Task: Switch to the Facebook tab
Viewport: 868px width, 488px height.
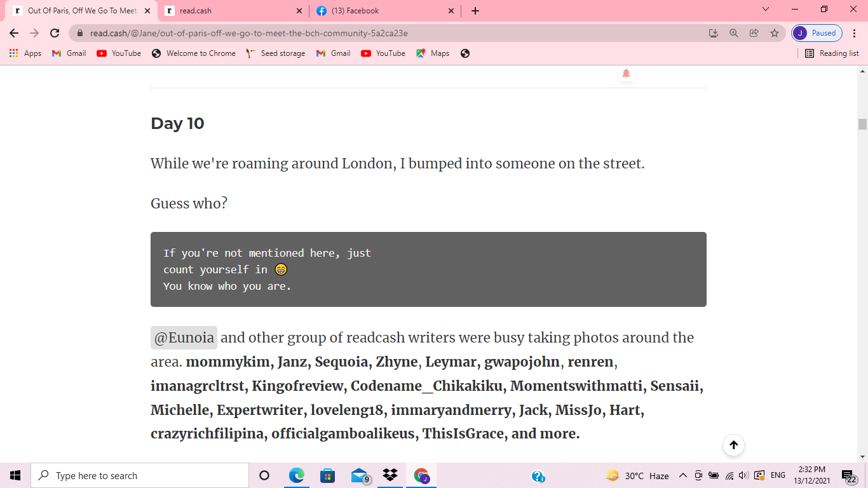Action: point(386,11)
